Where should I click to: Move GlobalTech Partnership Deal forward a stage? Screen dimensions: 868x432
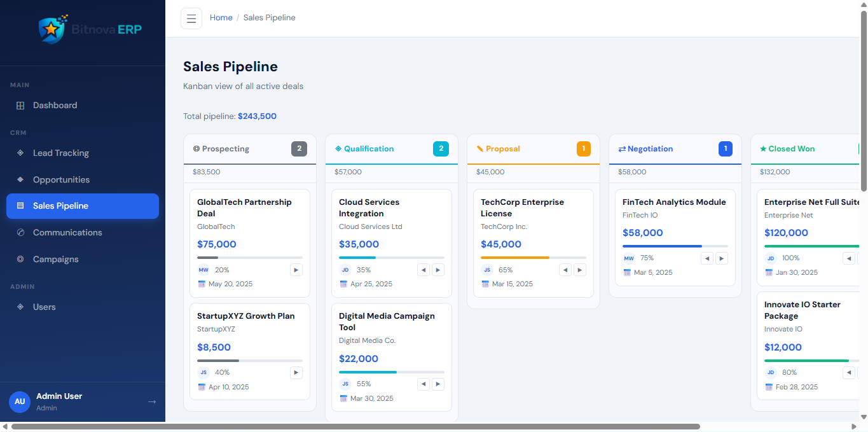click(x=296, y=270)
